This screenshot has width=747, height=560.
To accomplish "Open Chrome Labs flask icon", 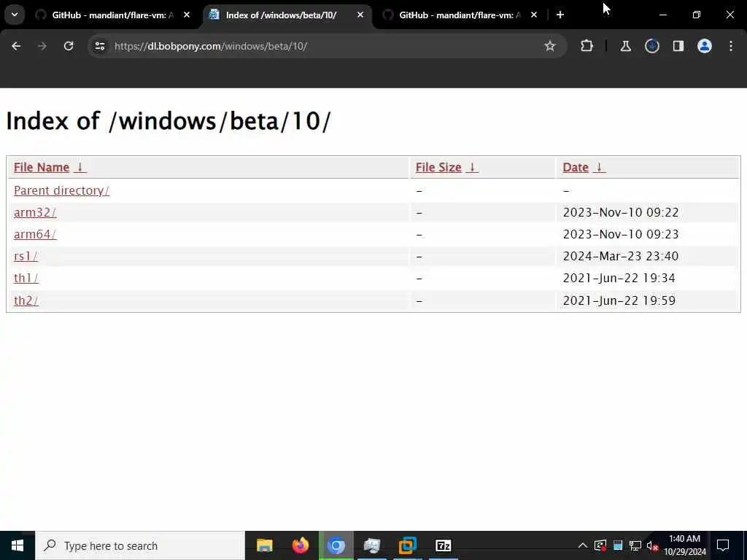I will pos(625,46).
